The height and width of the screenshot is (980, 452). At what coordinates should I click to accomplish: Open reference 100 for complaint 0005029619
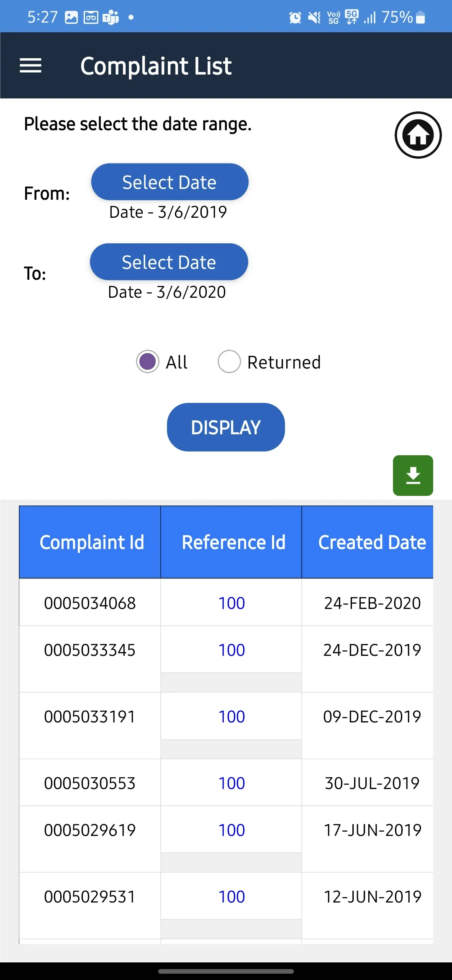(x=231, y=830)
